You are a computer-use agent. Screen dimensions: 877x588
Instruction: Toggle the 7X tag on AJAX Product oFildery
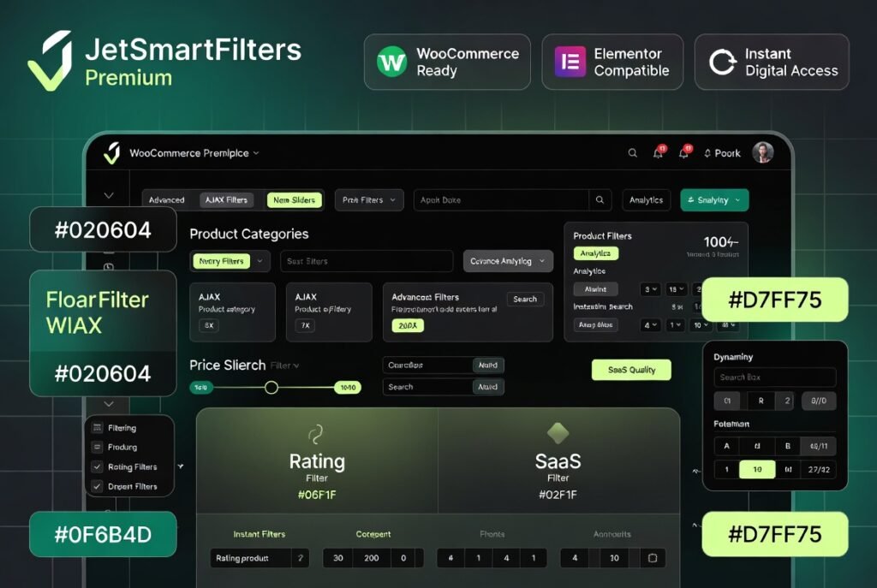(x=305, y=325)
